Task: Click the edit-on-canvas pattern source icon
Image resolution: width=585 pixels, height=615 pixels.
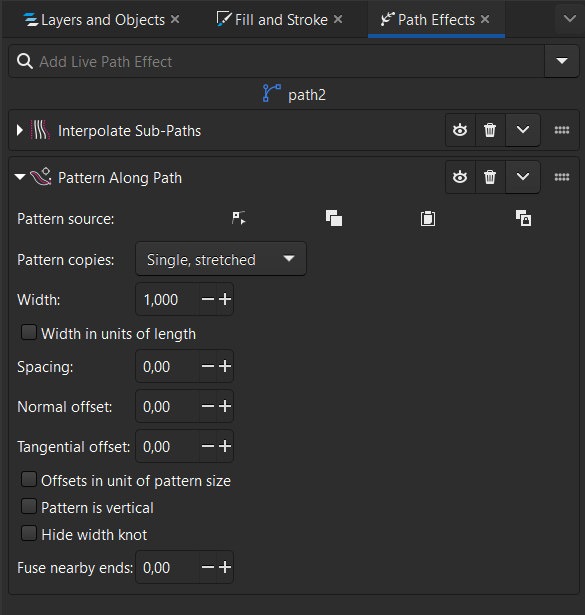Action: (x=238, y=218)
